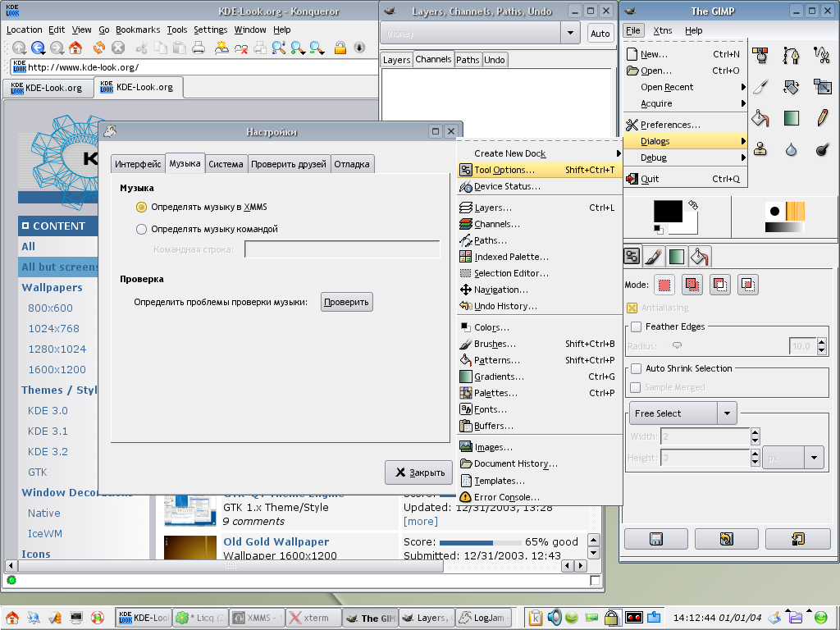Click the Replace selection mode icon

[x=664, y=285]
